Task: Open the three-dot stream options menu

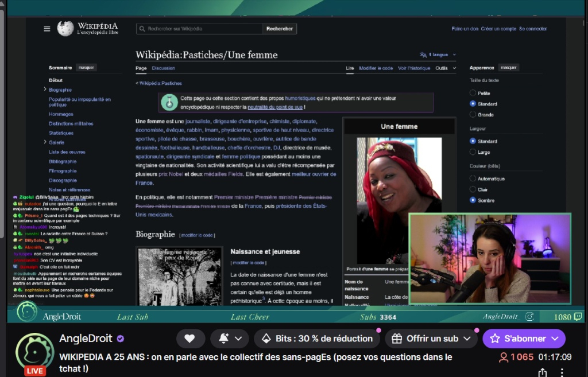Action: pos(562,372)
